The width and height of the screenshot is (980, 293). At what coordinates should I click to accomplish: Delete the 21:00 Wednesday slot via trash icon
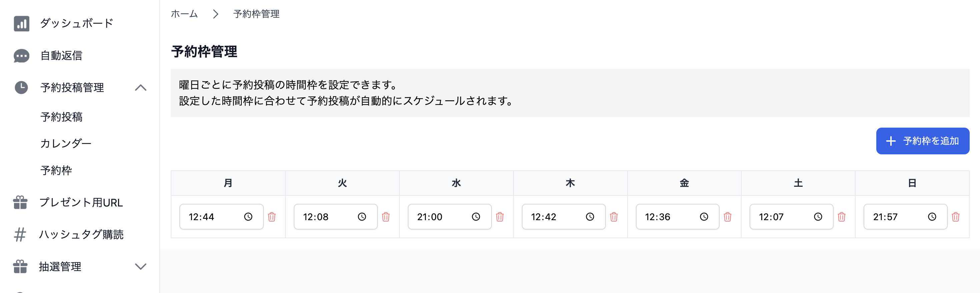pos(500,216)
